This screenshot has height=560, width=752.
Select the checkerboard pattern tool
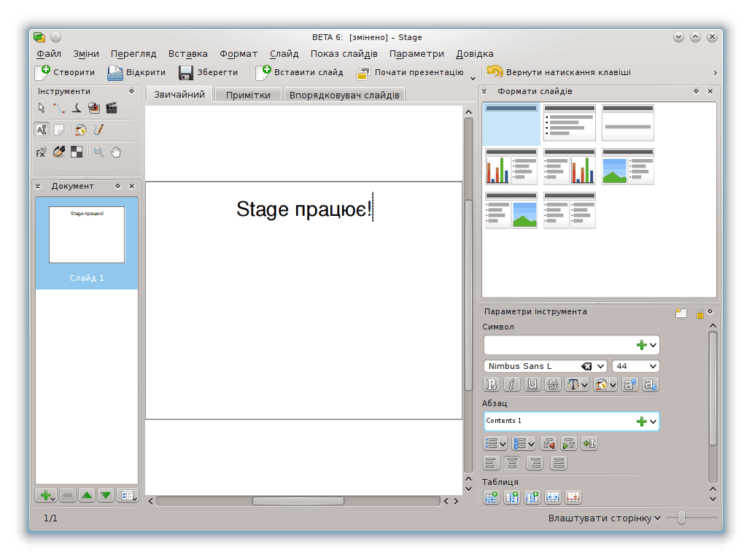77,152
